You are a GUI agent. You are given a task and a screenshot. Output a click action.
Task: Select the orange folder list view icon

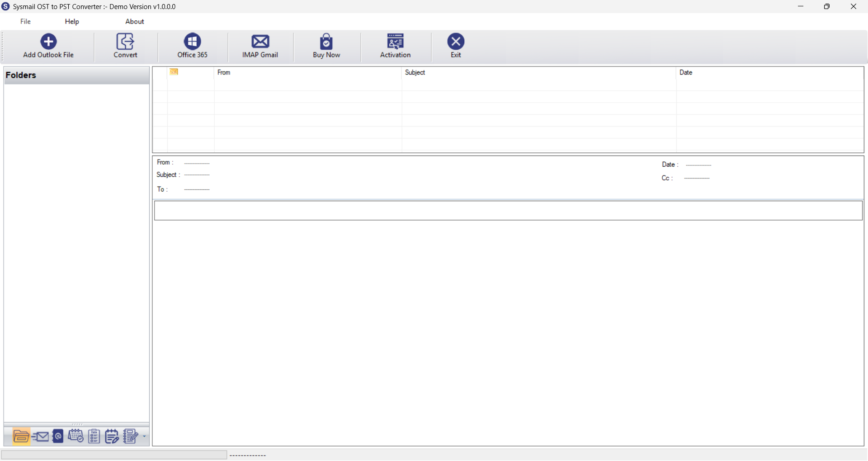click(21, 437)
